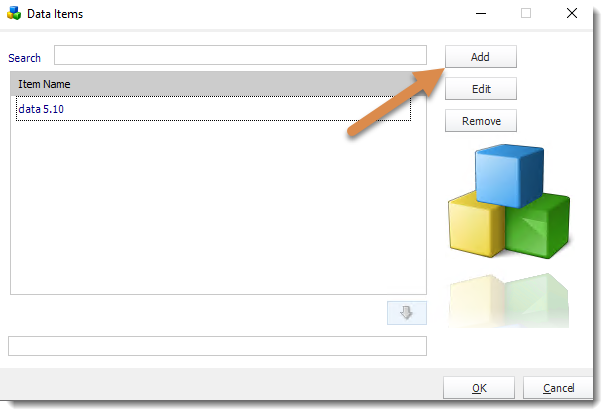Click the colored cubes icon in the title bar
The image size is (608, 416).
pyautogui.click(x=14, y=13)
